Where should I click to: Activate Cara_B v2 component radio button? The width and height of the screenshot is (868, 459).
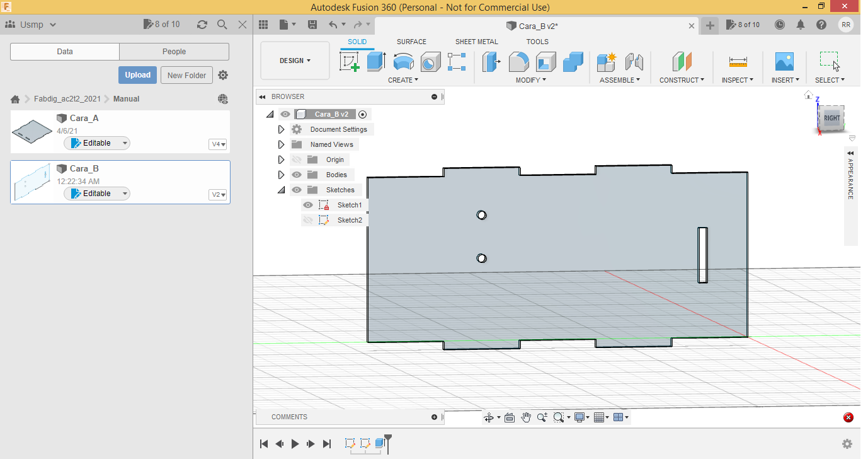(362, 114)
